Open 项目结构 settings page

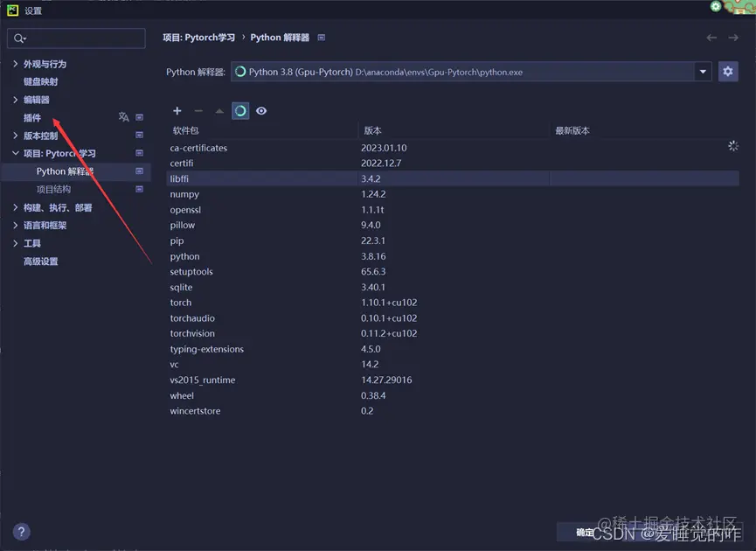click(53, 189)
